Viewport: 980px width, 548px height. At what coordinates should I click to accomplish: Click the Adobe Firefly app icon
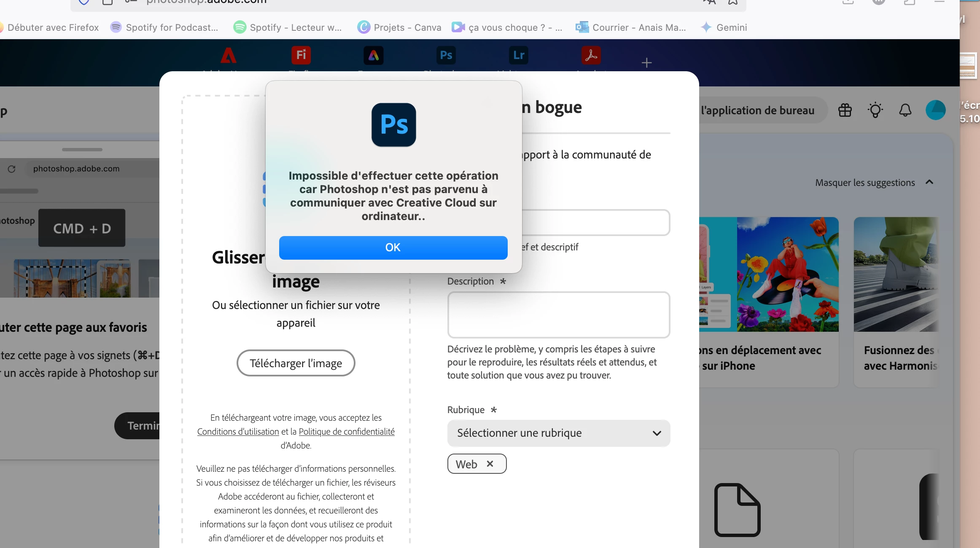(301, 55)
